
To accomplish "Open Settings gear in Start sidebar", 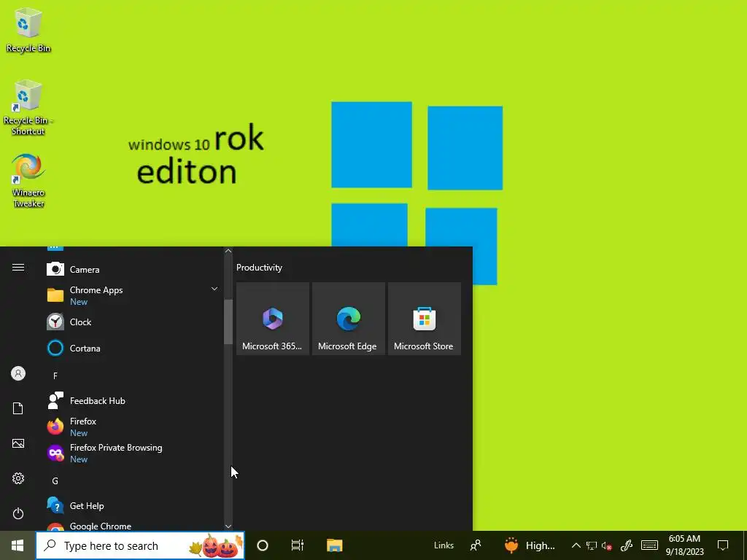I will (18, 478).
